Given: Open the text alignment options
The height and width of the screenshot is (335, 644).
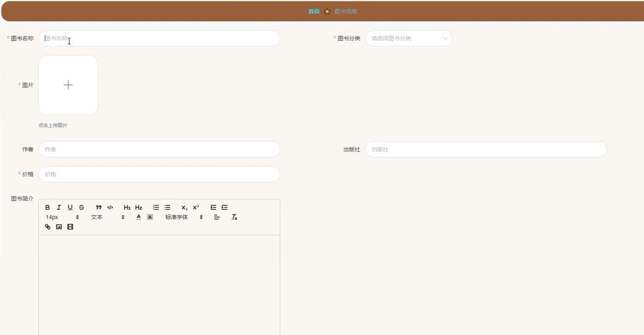Looking at the screenshot, I should point(217,217).
